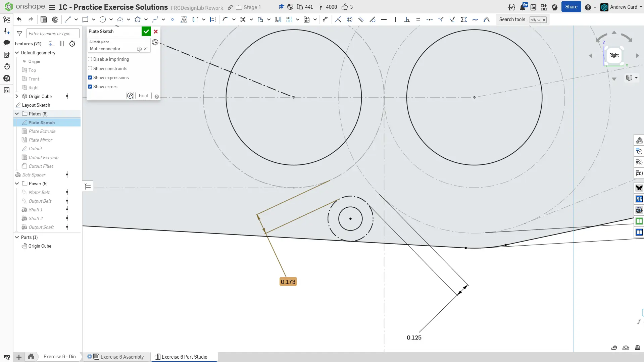This screenshot has height=362, width=644.
Task: Open the Exercise 6 Part Studio tab
Action: pos(184,357)
